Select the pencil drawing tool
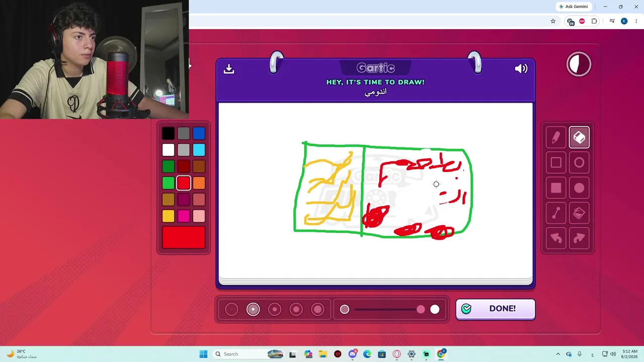 point(556,138)
